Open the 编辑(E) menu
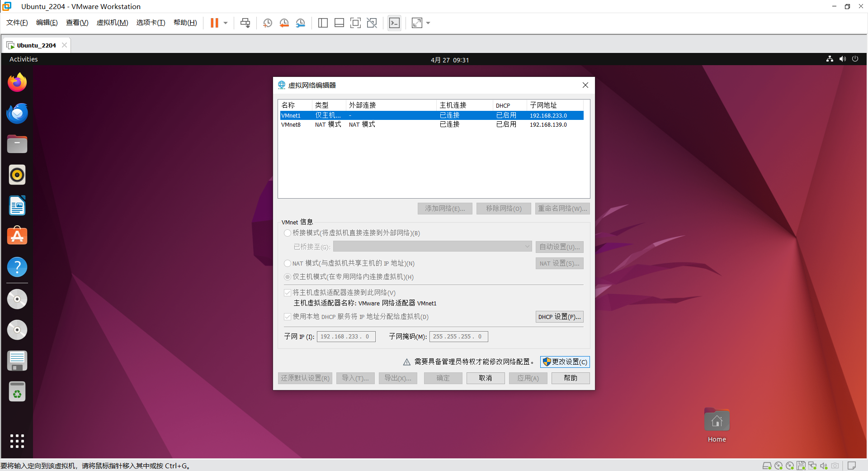 (47, 23)
